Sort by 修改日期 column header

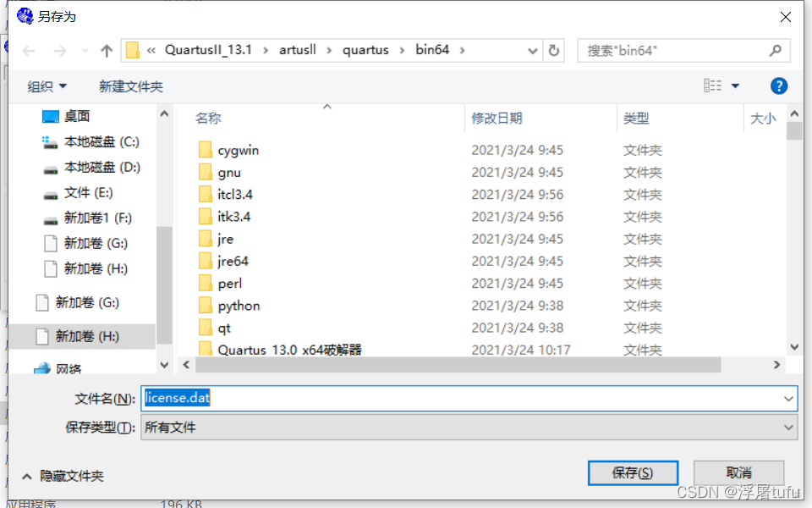(x=497, y=119)
